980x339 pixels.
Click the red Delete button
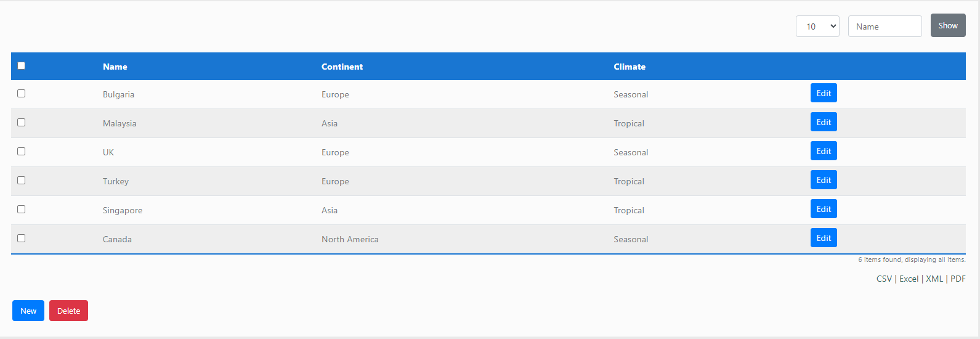tap(68, 311)
